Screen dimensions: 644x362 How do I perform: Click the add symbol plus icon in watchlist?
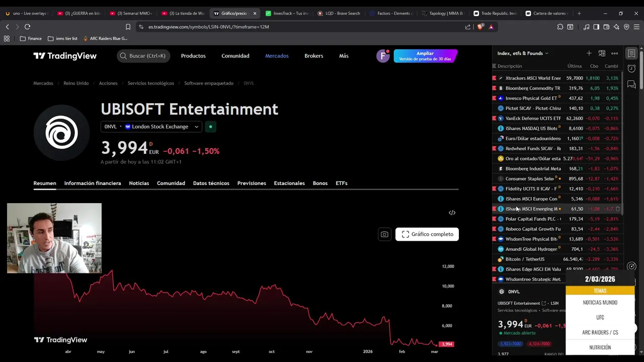click(589, 53)
